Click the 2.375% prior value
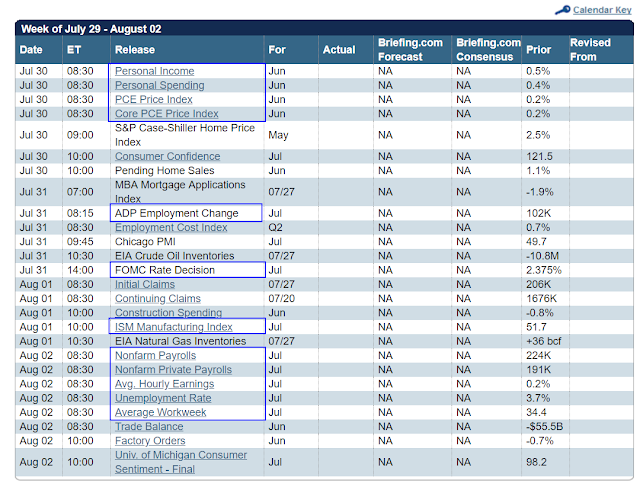This screenshot has height=490, width=640. [x=544, y=270]
